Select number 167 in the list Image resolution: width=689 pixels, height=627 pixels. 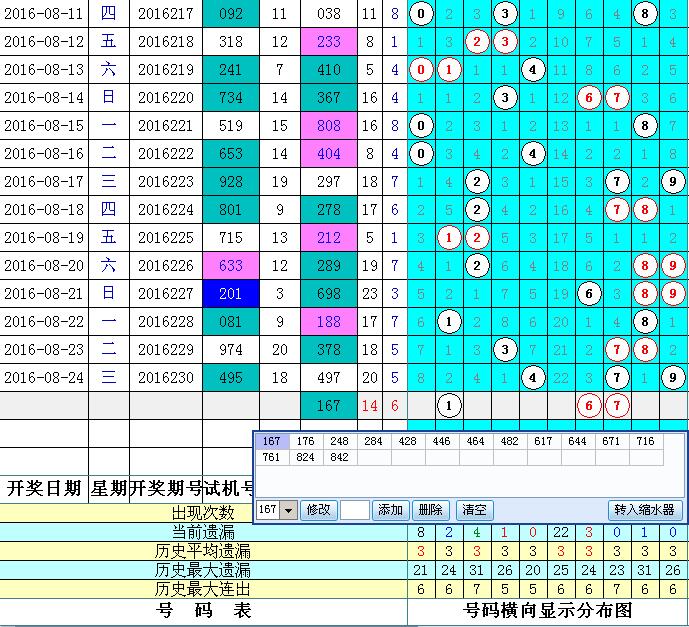[x=272, y=441]
